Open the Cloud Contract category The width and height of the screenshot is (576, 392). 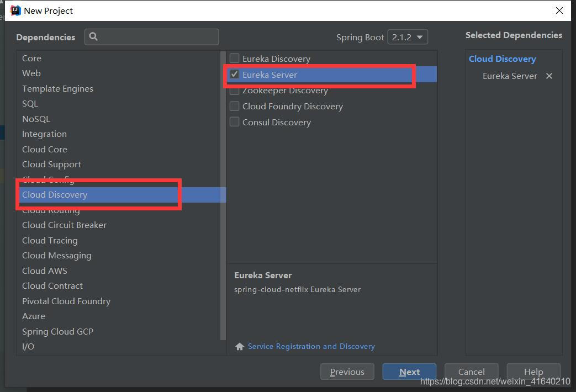point(118,286)
